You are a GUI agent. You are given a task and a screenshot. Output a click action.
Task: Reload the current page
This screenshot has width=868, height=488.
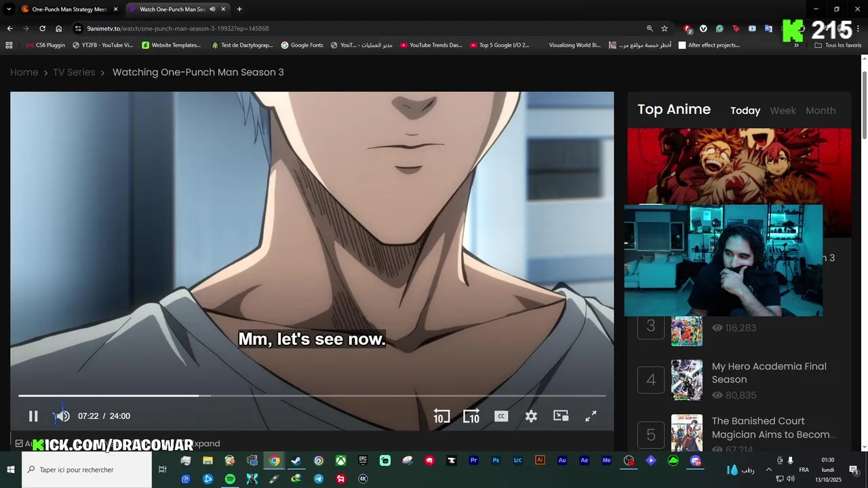(42, 28)
